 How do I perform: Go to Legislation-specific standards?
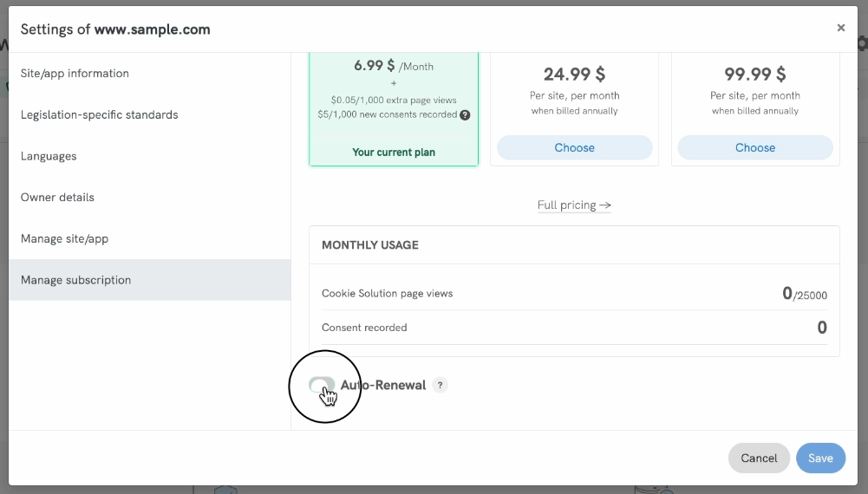coord(100,115)
